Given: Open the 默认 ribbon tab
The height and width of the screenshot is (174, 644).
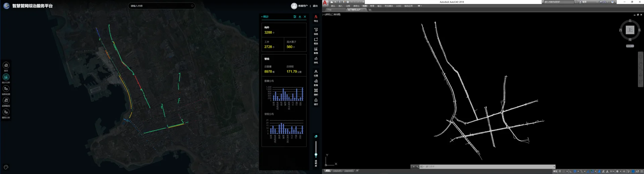Looking at the screenshot, I should pos(333,6).
